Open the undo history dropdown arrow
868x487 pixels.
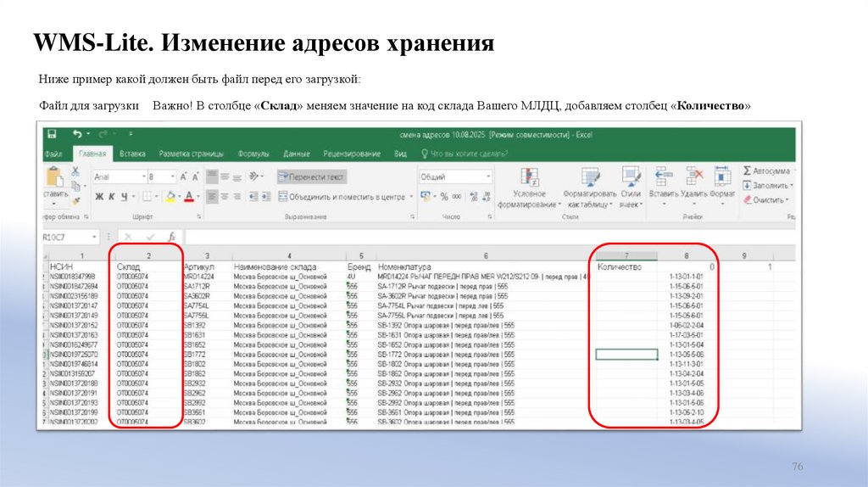tap(88, 134)
